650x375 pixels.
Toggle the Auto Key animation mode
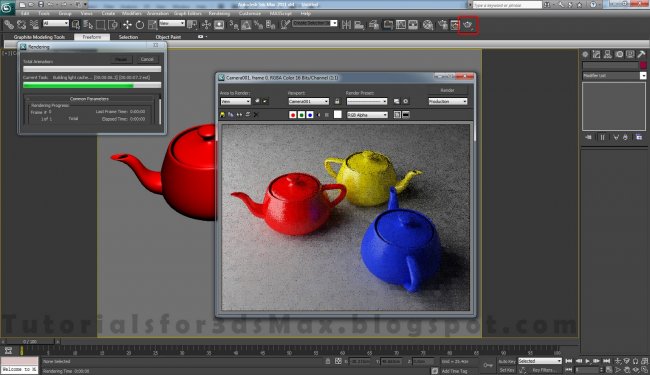(507, 362)
